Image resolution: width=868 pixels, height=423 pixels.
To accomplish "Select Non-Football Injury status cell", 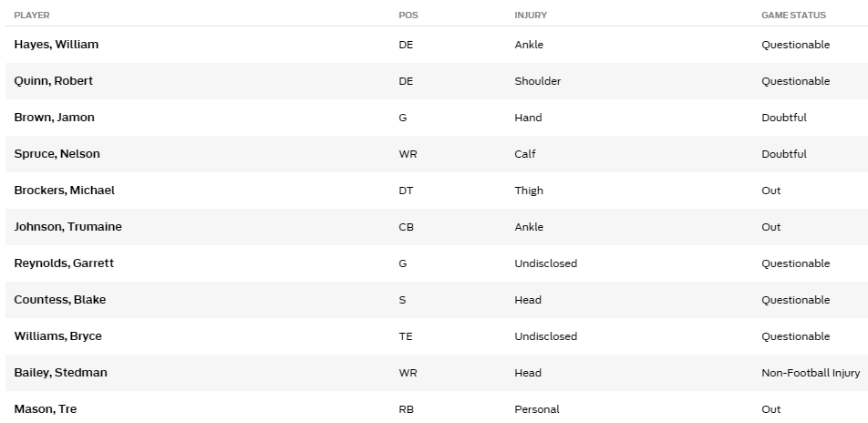I will 811,373.
